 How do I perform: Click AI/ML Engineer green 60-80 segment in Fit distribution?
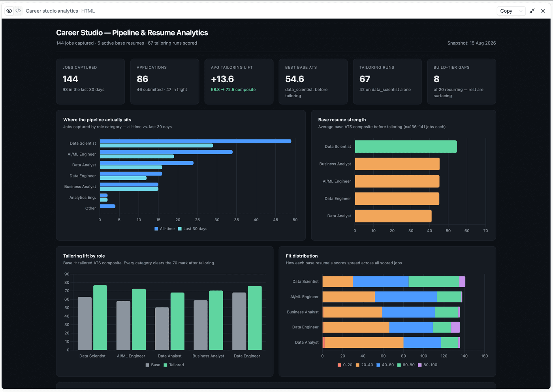[449, 297]
